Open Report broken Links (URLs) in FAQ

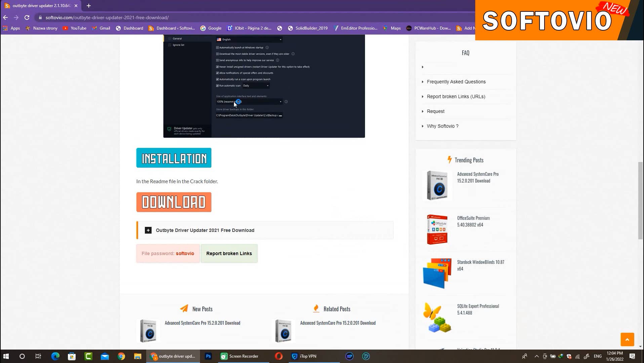[456, 96]
